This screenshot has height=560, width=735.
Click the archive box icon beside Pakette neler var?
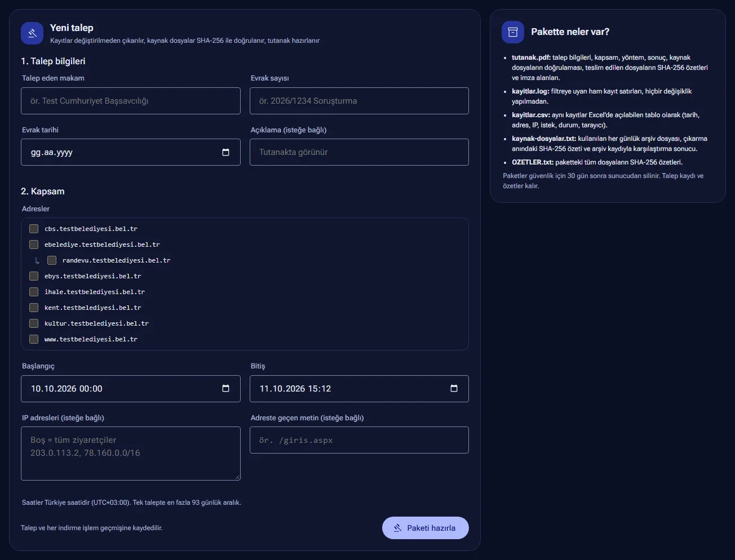(513, 32)
